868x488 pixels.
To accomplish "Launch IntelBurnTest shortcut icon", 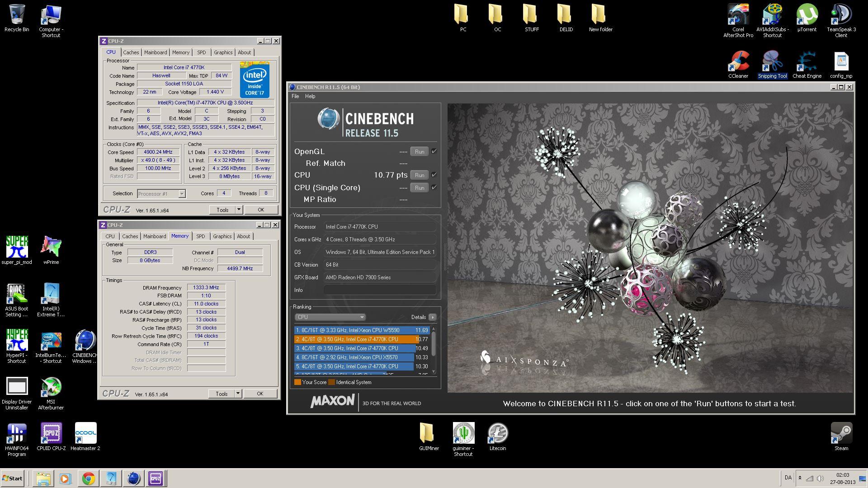I will 51,346.
